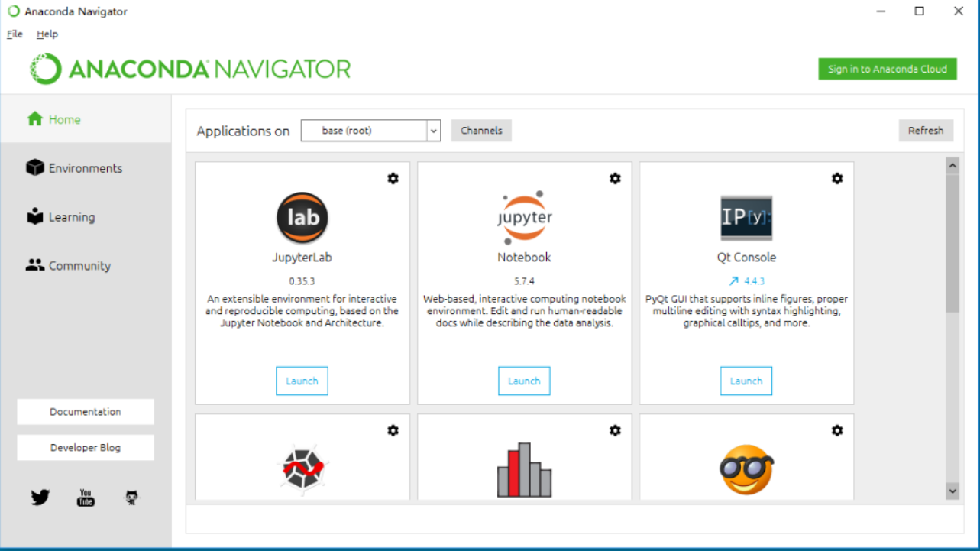Click Qt Console version 4.4.3 link

tap(755, 281)
